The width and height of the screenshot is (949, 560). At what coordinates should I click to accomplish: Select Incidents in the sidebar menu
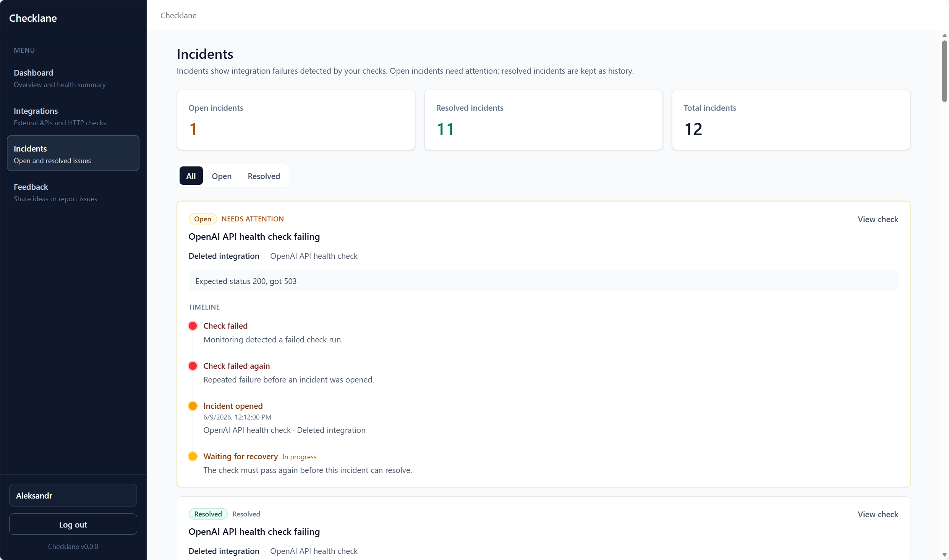[x=73, y=153]
